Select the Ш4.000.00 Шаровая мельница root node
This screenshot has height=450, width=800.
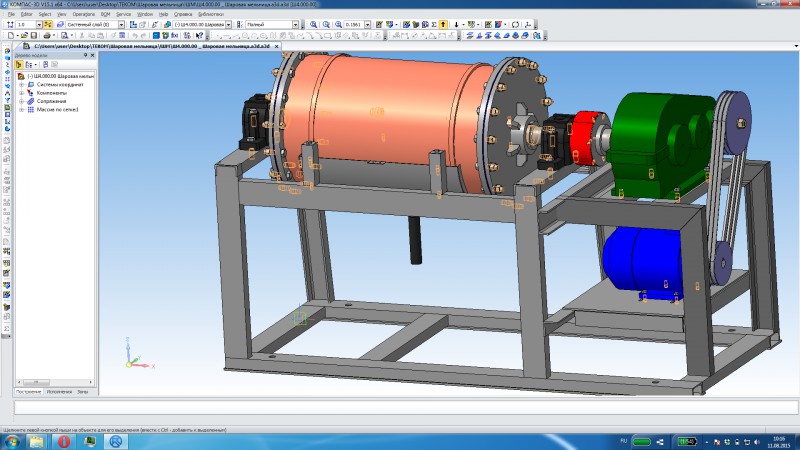coord(60,76)
